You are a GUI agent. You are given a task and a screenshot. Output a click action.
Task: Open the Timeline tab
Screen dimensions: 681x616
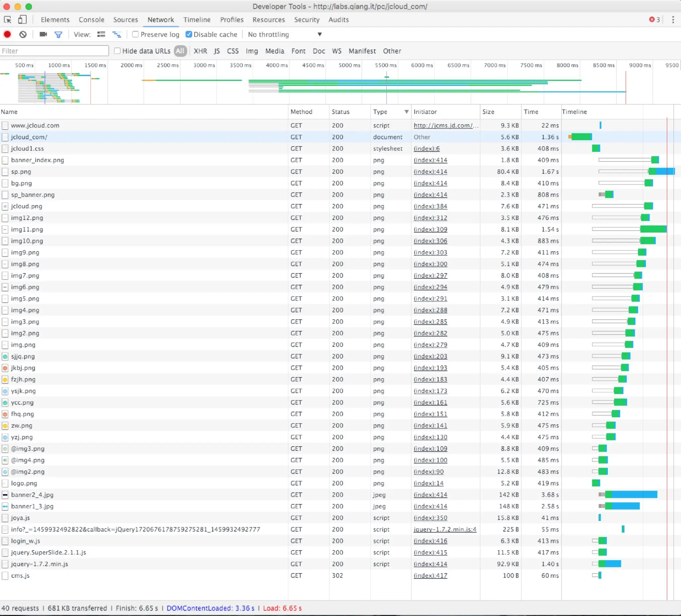tap(197, 20)
